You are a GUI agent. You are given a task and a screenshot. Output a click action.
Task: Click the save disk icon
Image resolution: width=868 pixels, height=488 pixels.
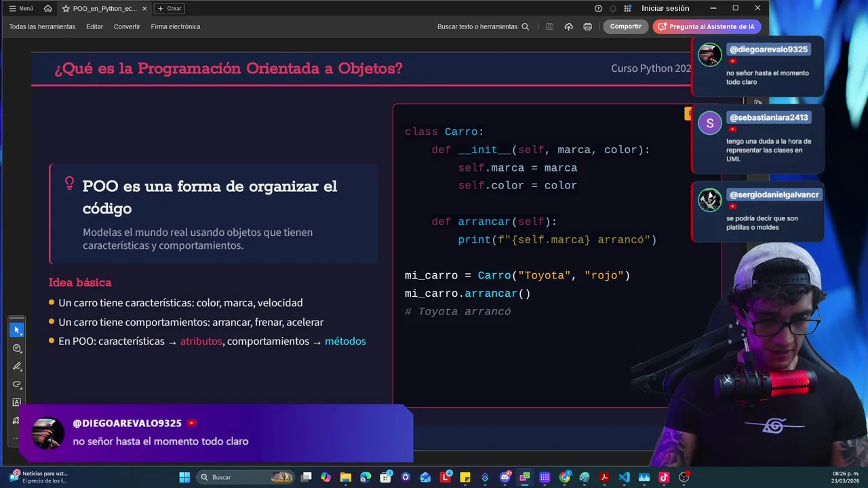pos(550,26)
